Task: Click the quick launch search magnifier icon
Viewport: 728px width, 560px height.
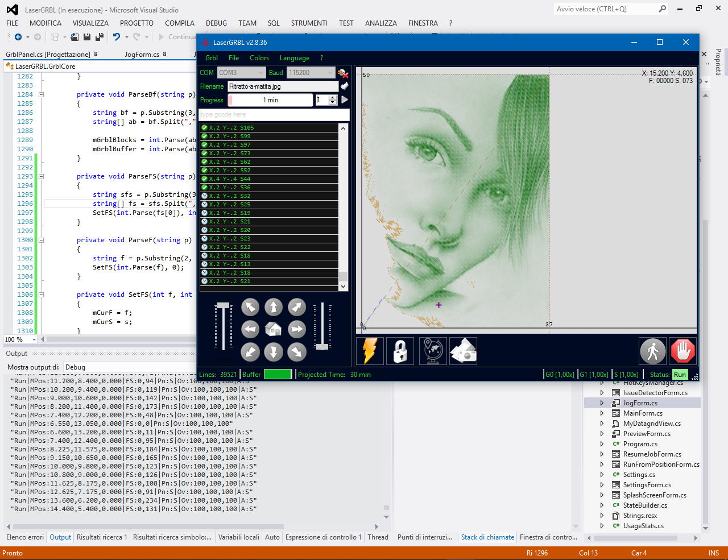Action: click(x=662, y=9)
